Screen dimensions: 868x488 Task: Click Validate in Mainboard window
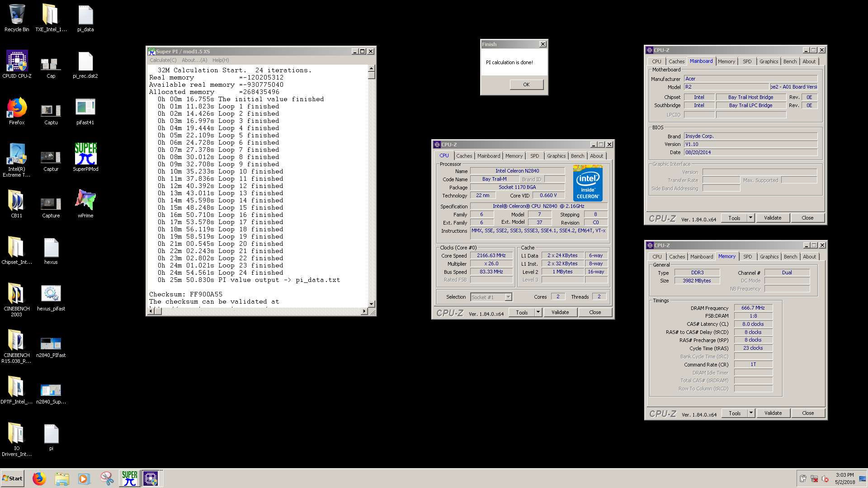[x=773, y=218]
